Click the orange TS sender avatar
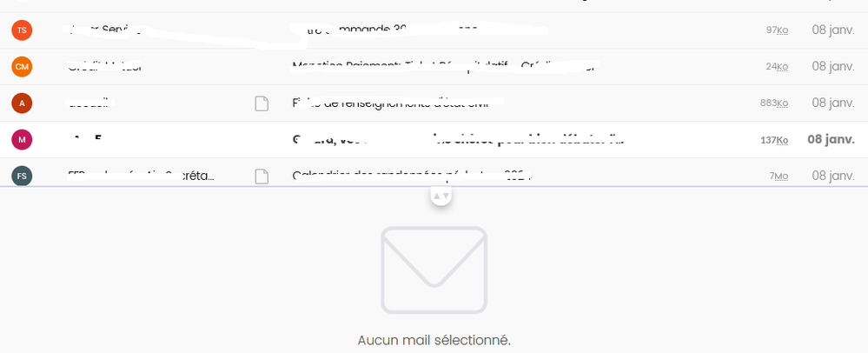The image size is (868, 353). click(22, 30)
